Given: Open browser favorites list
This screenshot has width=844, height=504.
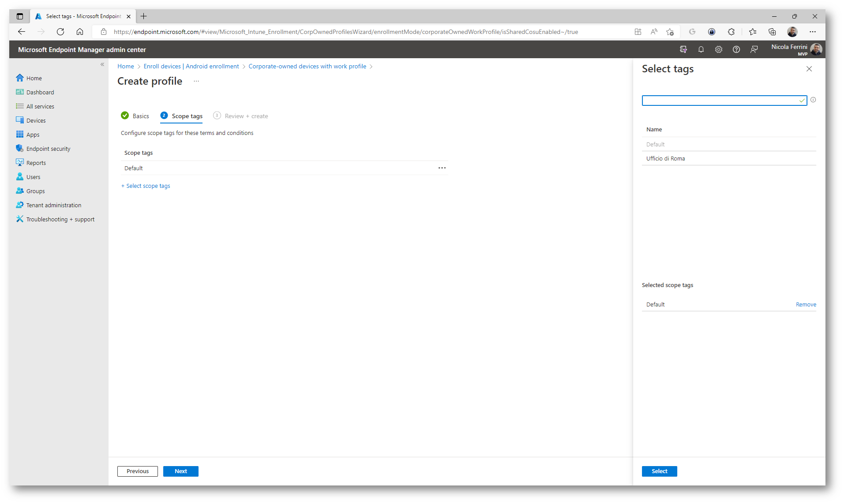Looking at the screenshot, I should tap(753, 32).
